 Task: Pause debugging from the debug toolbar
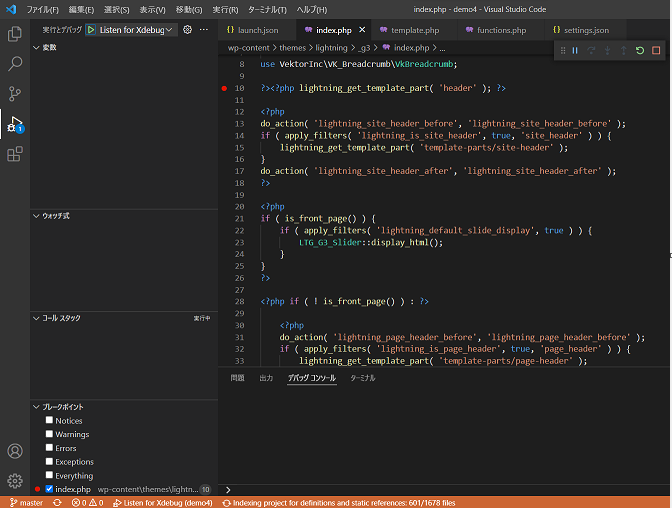(x=575, y=50)
